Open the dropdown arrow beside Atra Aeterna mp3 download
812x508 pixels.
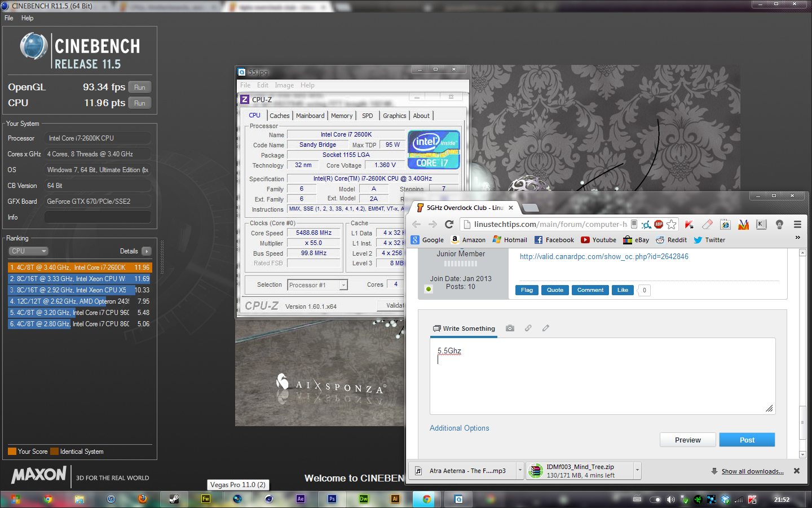click(520, 470)
